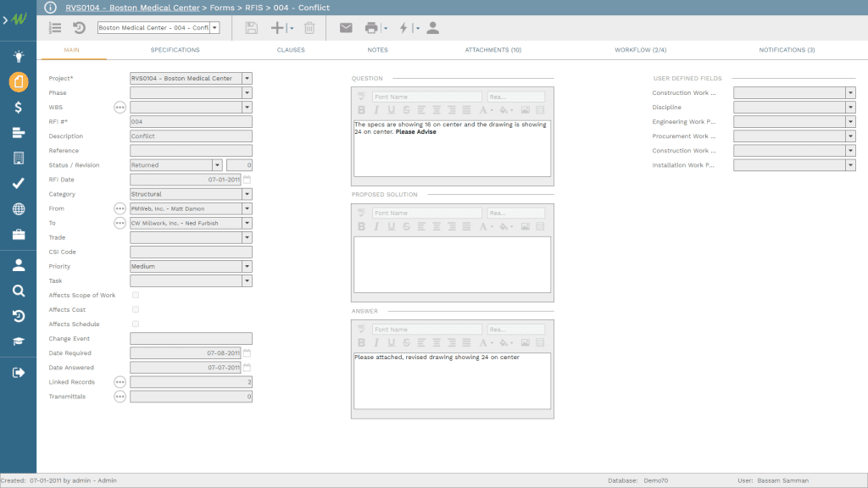Viewport: 868px width, 488px height.
Task: Click the email envelope icon
Action: (x=346, y=28)
